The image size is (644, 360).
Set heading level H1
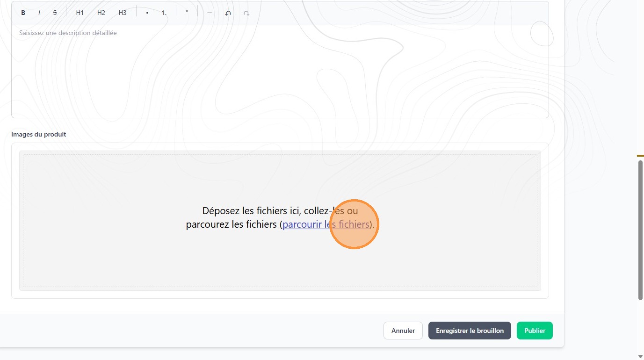[x=80, y=13]
